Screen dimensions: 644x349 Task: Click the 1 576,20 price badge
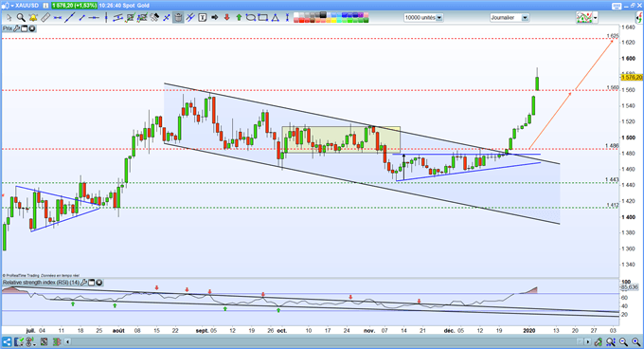click(74, 6)
